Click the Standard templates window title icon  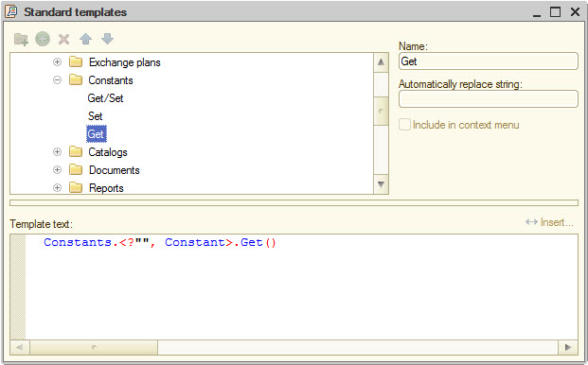coord(11,11)
